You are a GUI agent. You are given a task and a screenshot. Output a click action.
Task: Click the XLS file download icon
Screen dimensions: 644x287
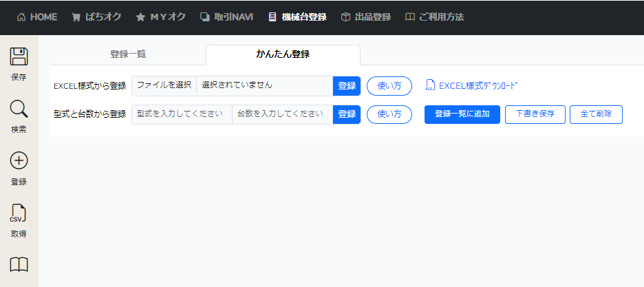(429, 85)
